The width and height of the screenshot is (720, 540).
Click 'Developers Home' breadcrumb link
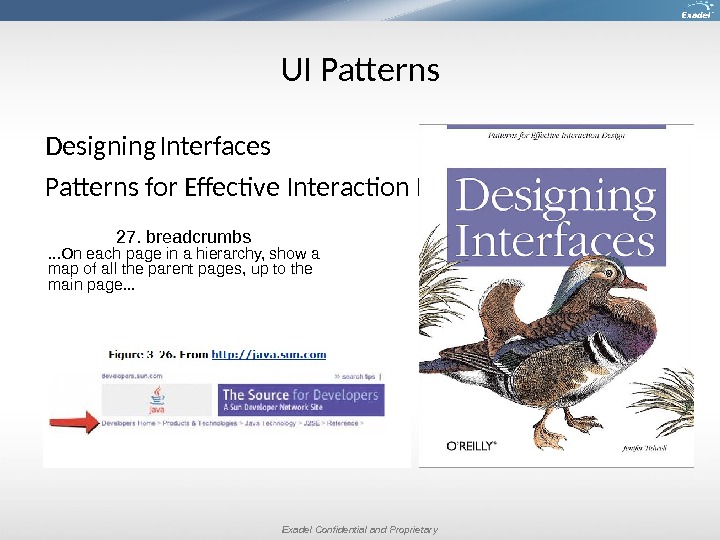click(128, 423)
